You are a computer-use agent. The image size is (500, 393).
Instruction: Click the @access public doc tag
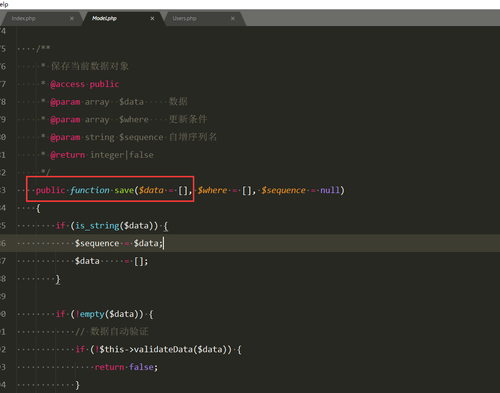[85, 84]
